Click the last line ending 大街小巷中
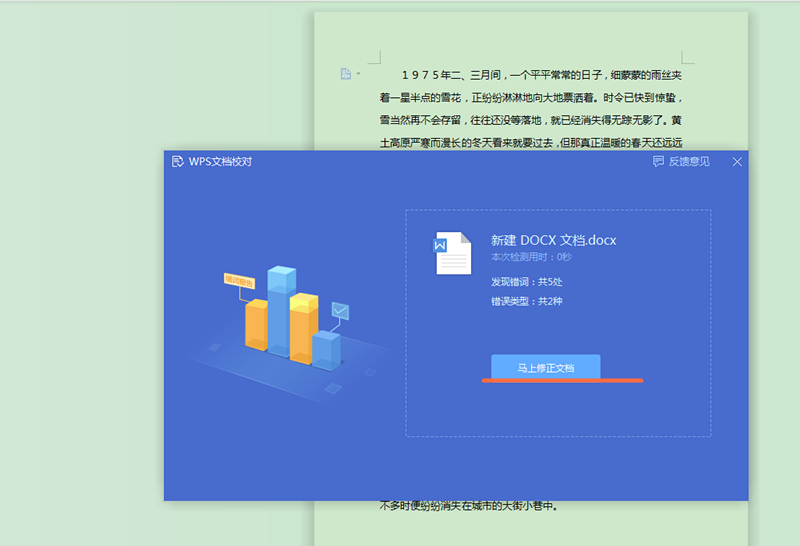 (468, 505)
